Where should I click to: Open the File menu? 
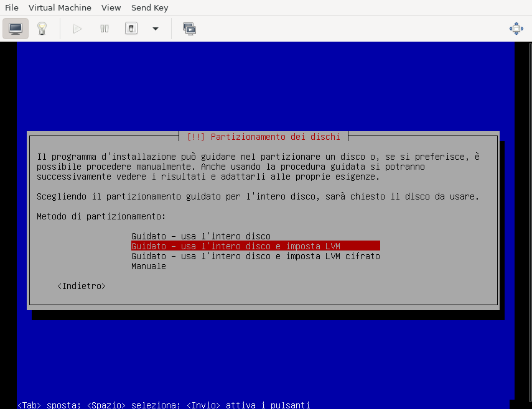(12, 7)
